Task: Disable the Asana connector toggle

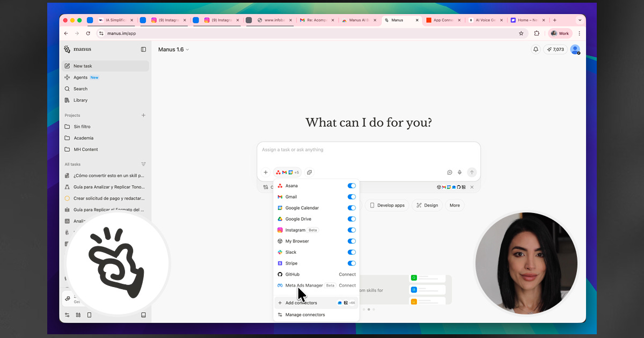Action: (x=352, y=186)
